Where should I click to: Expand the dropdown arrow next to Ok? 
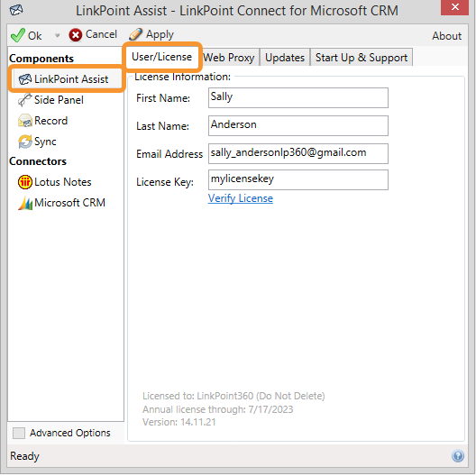coord(57,35)
